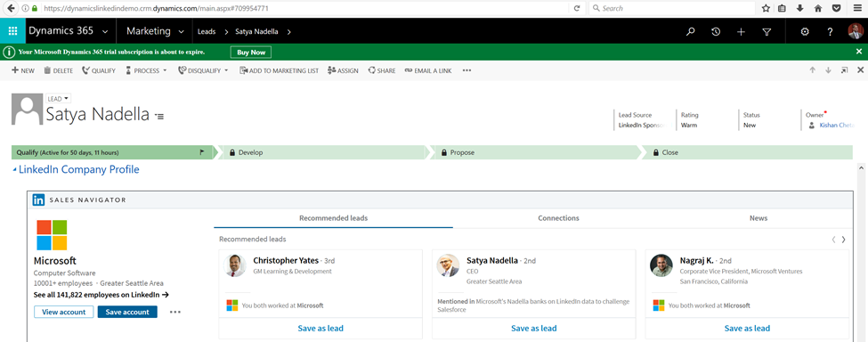Save Christopher Yates as lead

(320, 328)
